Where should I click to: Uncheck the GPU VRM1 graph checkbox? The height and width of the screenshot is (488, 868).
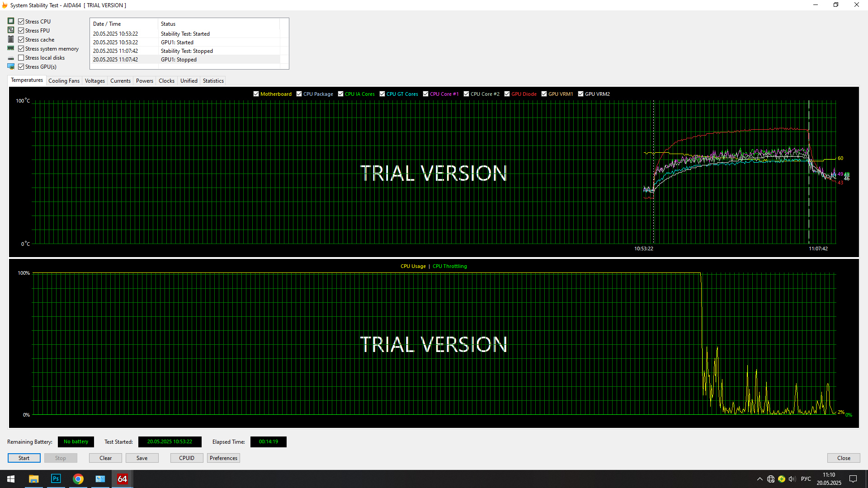click(544, 94)
